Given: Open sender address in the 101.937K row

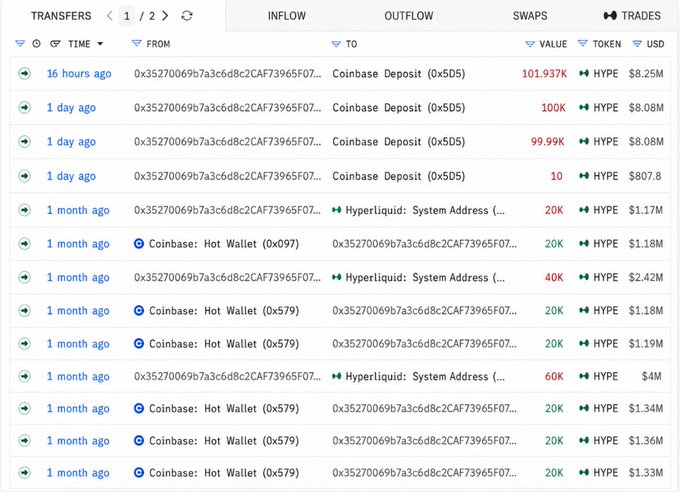Looking at the screenshot, I should [x=228, y=74].
